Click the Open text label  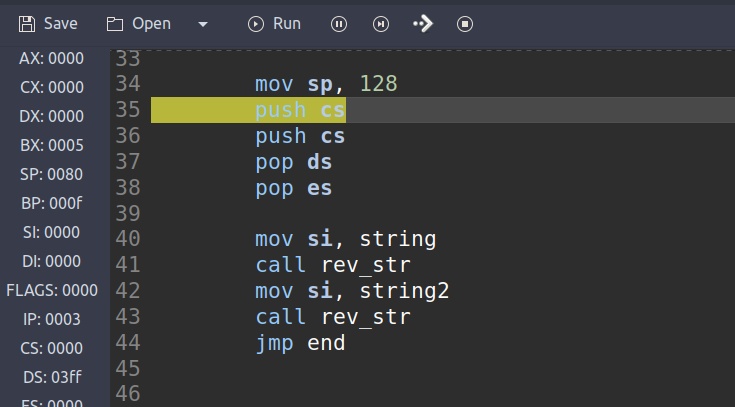[151, 23]
